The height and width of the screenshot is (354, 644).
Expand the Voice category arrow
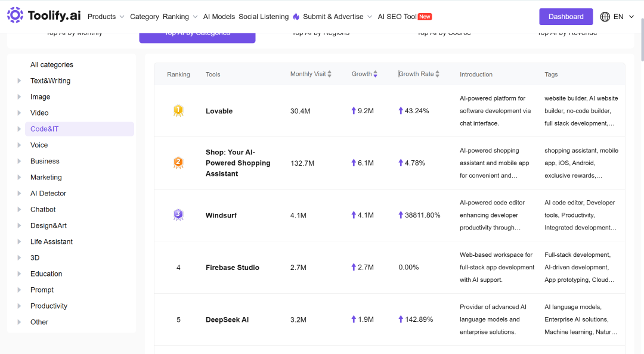[x=19, y=145]
